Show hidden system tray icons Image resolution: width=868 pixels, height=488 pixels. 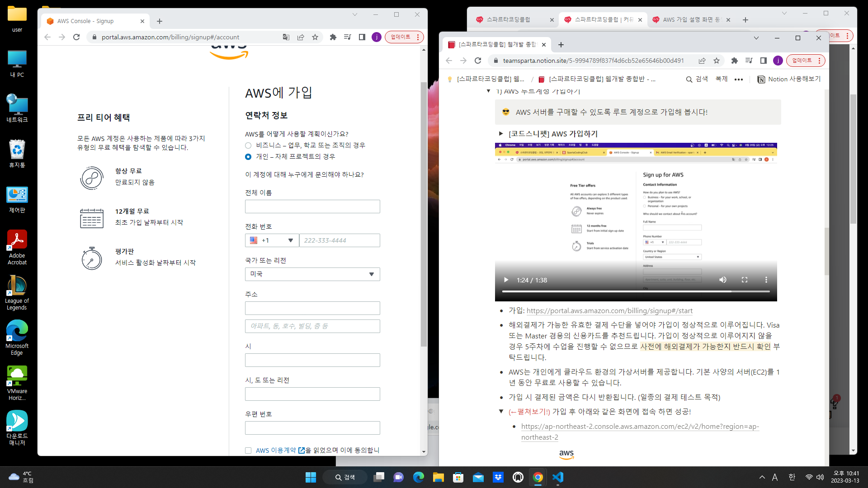click(762, 477)
